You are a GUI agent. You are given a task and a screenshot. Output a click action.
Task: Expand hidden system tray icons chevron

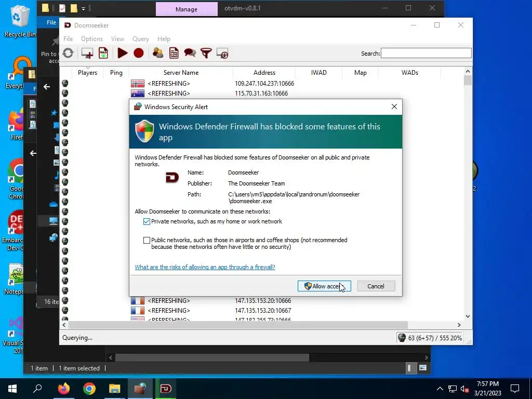click(440, 389)
